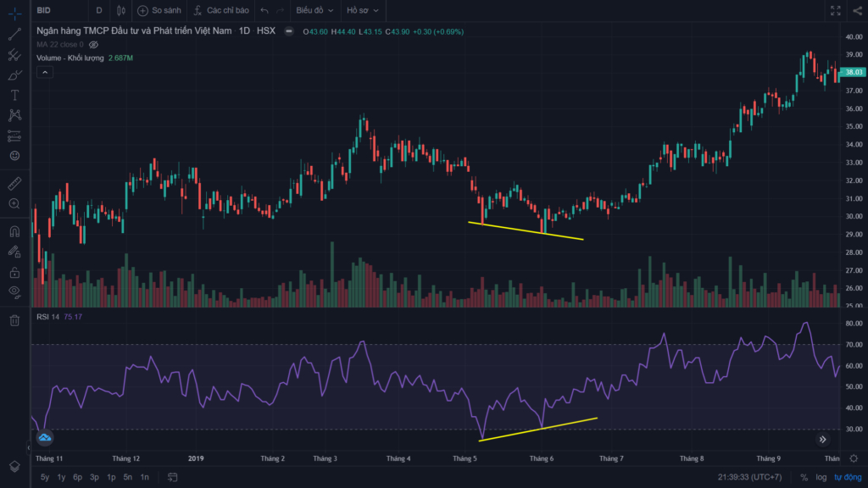
Task: Expand the left toolbar collapse arrow
Action: tap(28, 447)
